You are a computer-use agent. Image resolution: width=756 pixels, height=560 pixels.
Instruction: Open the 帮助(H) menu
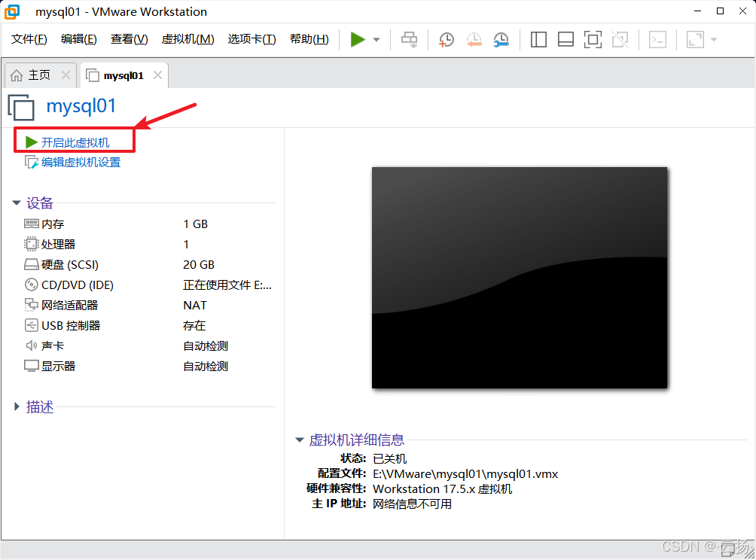(x=309, y=39)
